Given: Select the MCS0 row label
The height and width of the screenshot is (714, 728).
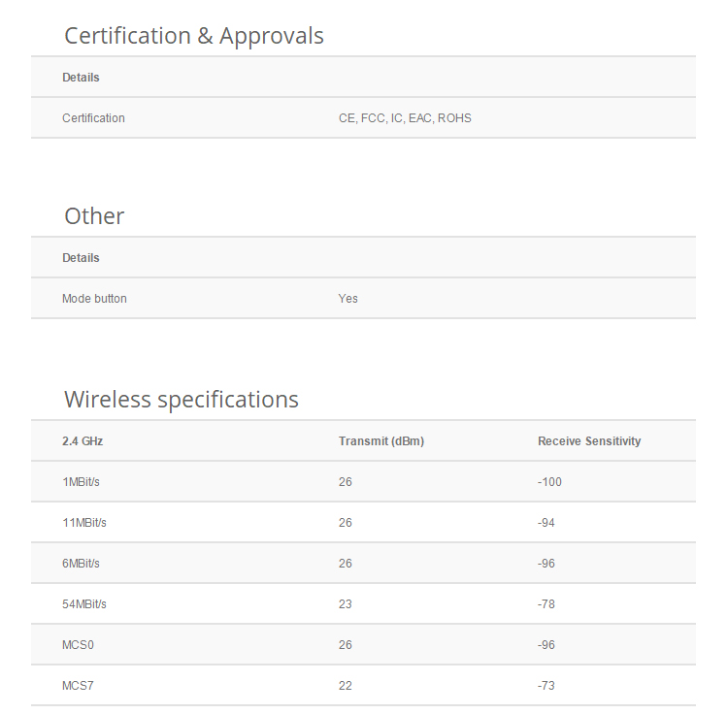Looking at the screenshot, I should pyautogui.click(x=78, y=645).
